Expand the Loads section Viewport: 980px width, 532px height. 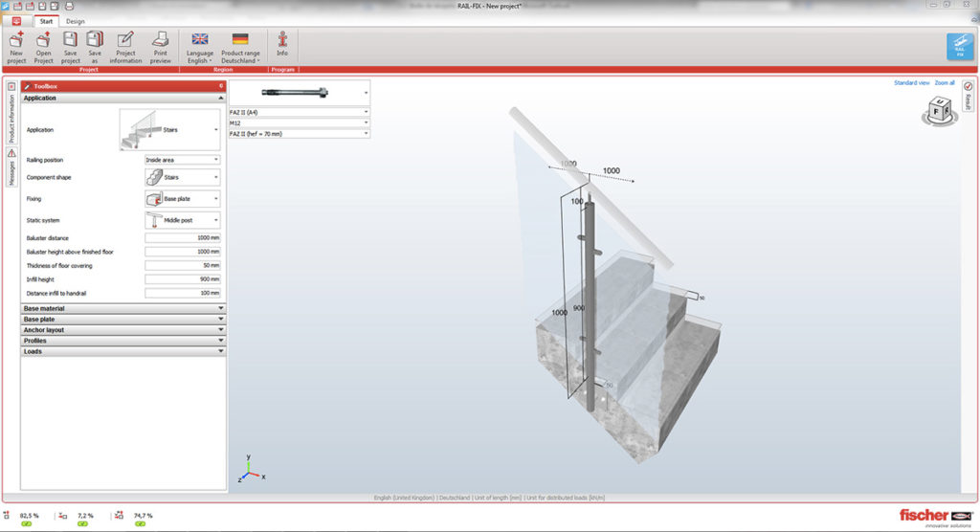tap(123, 351)
